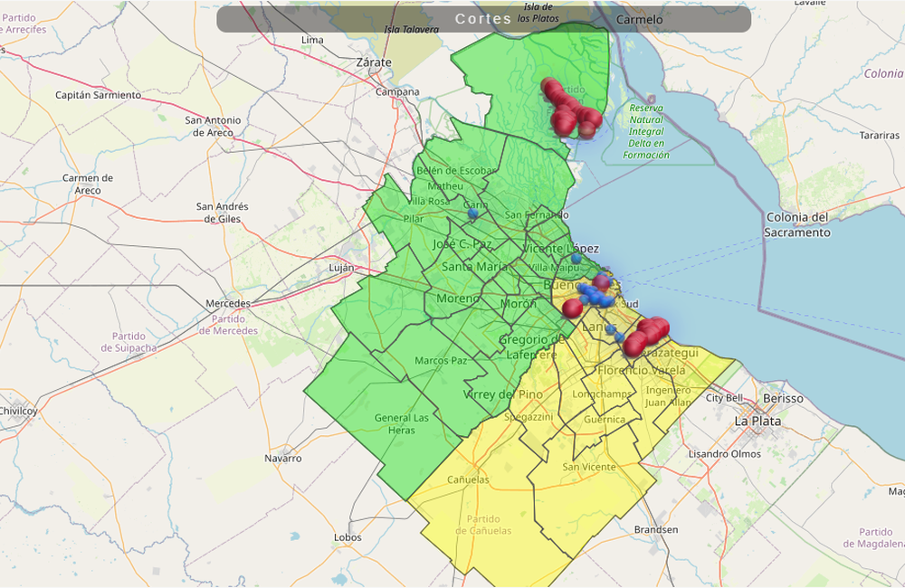
Task: Click the Cortes title bar
Action: pos(483,19)
